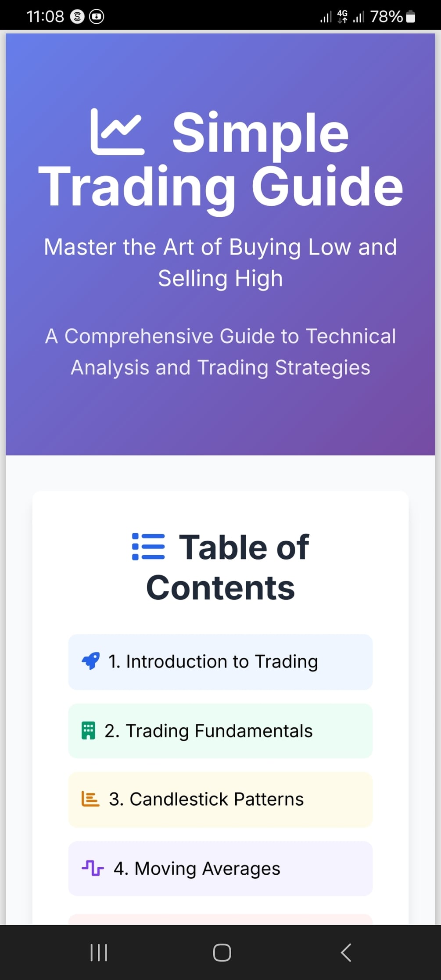Image resolution: width=441 pixels, height=980 pixels.
Task: Tap the Samsung Pay icon in the status bar
Action: [x=77, y=16]
